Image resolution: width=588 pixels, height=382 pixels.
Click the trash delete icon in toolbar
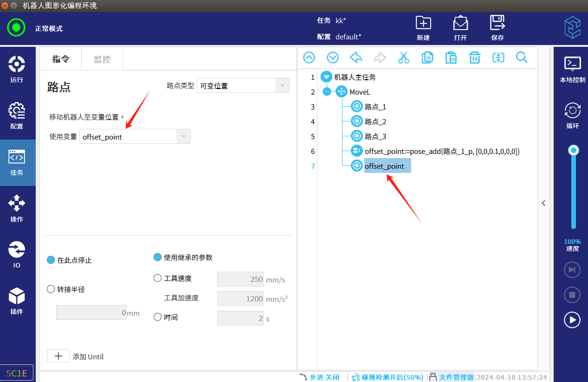pyautogui.click(x=474, y=57)
